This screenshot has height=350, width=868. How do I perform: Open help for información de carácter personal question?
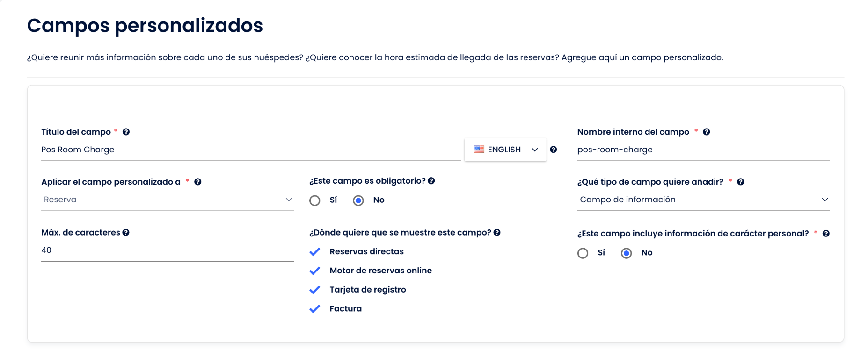coord(826,234)
